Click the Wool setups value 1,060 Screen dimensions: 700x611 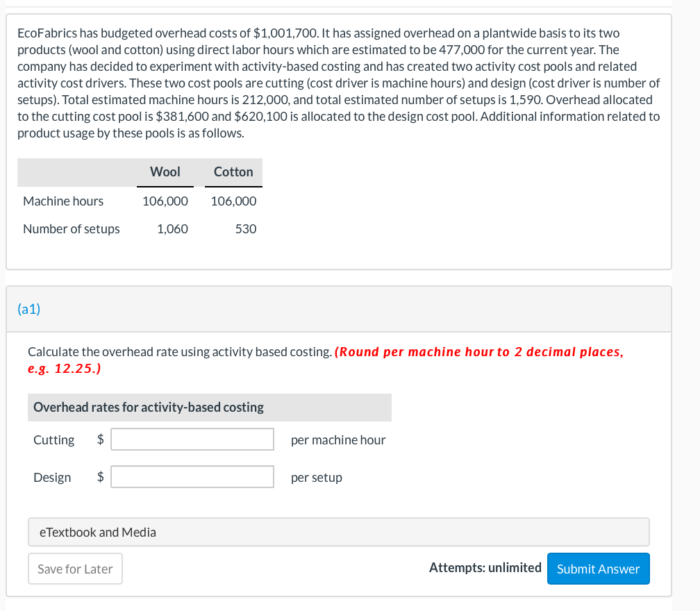pyautogui.click(x=172, y=228)
